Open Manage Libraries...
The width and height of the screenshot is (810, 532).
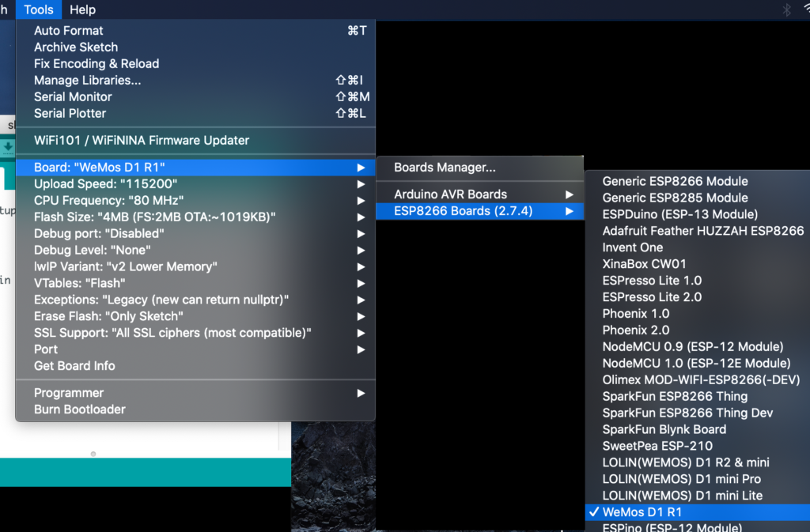pyautogui.click(x=196, y=80)
